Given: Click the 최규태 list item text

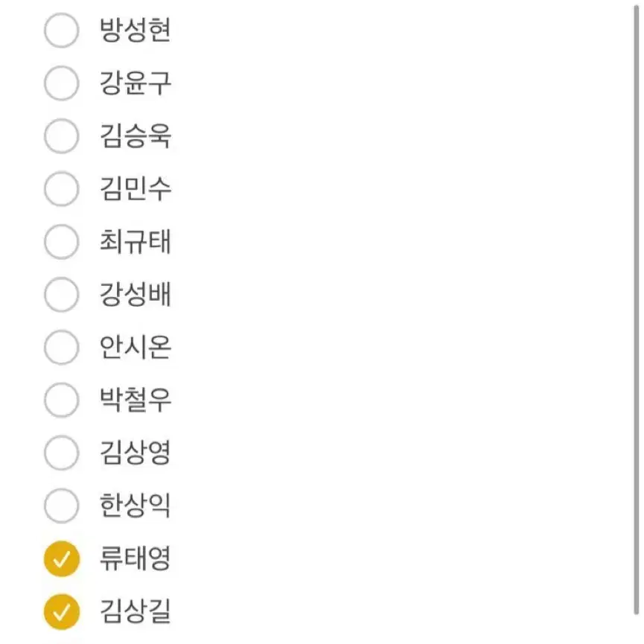Looking at the screenshot, I should click(135, 241).
